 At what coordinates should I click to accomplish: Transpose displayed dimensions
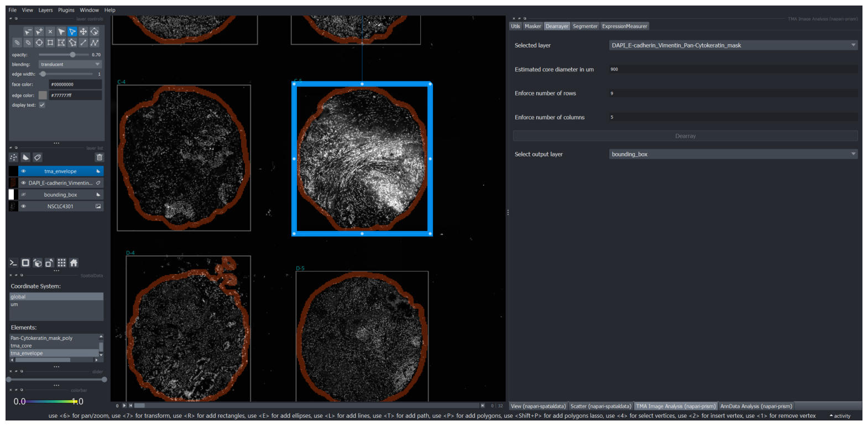[49, 263]
